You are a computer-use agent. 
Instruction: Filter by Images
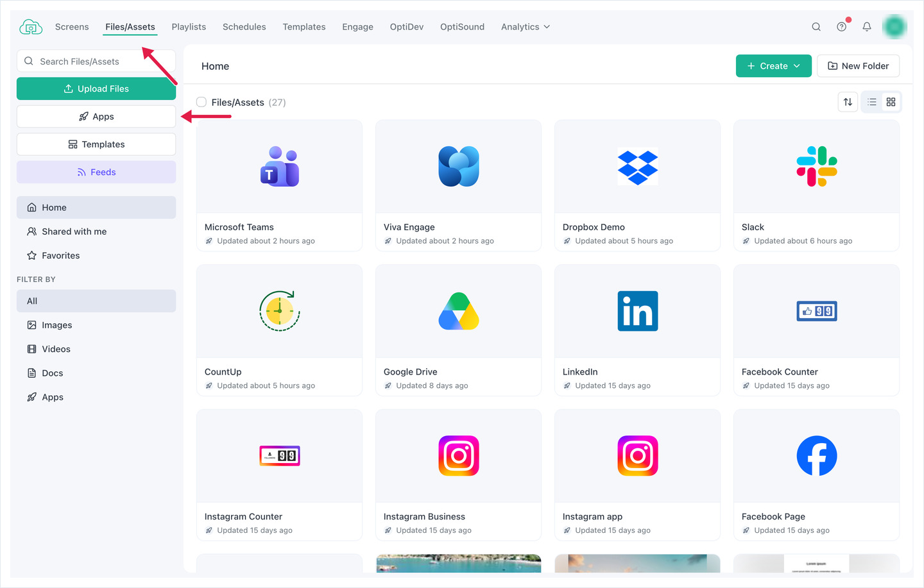(x=96, y=325)
